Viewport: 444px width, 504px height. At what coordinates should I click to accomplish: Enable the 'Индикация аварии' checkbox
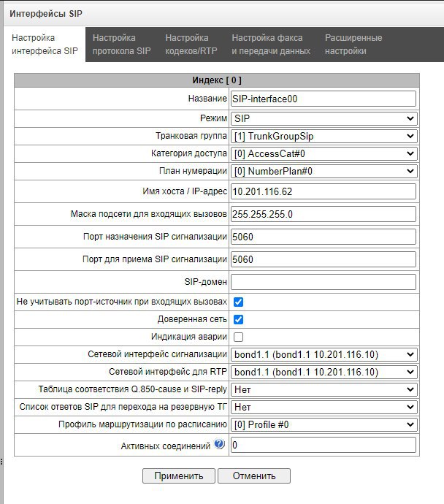[x=238, y=337]
